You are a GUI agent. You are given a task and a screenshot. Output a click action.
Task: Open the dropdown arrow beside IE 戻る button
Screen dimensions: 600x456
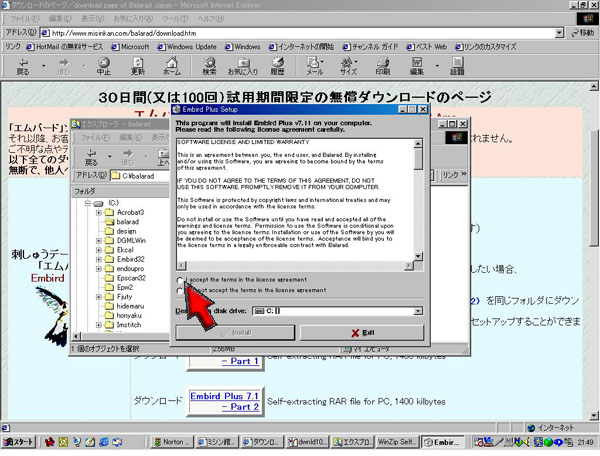click(43, 66)
